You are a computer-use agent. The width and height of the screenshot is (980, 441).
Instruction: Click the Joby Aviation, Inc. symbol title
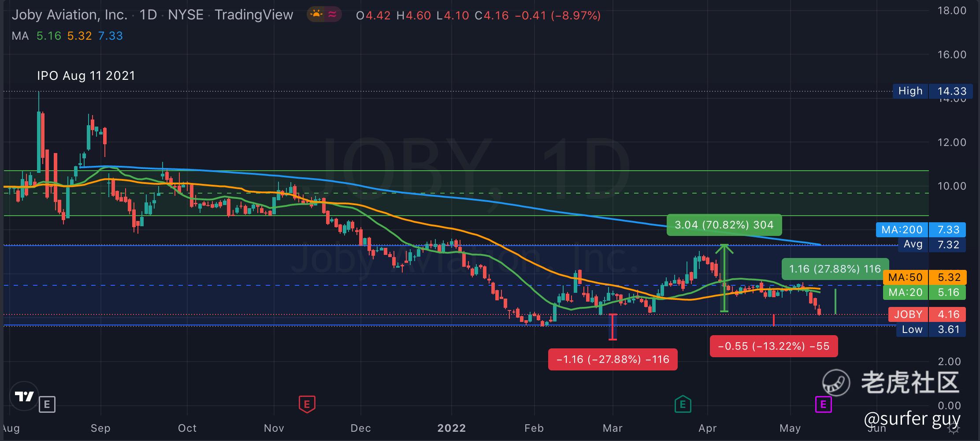pos(70,15)
